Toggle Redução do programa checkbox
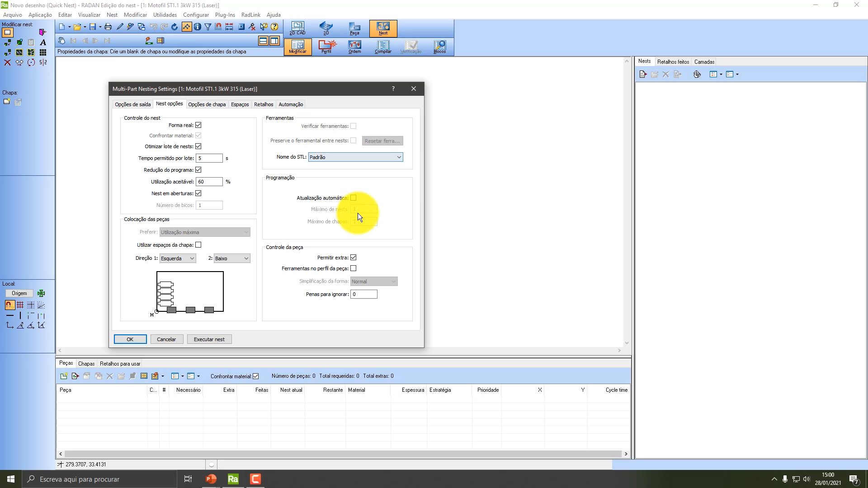The height and width of the screenshot is (488, 868). (x=198, y=170)
